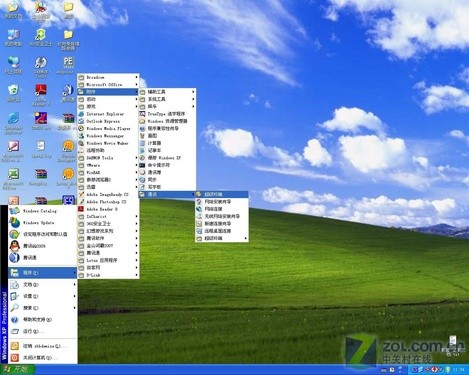Expand the VMware program folder
The height and width of the screenshot is (375, 469).
[108, 165]
